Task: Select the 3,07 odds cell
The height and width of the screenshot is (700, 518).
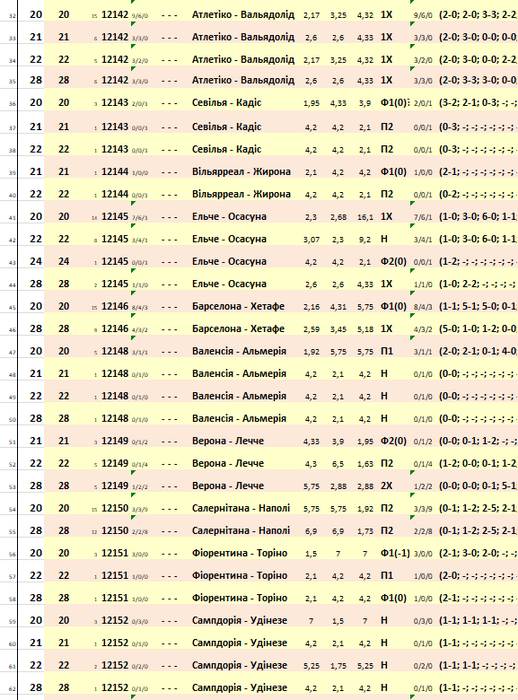Action: click(x=311, y=239)
